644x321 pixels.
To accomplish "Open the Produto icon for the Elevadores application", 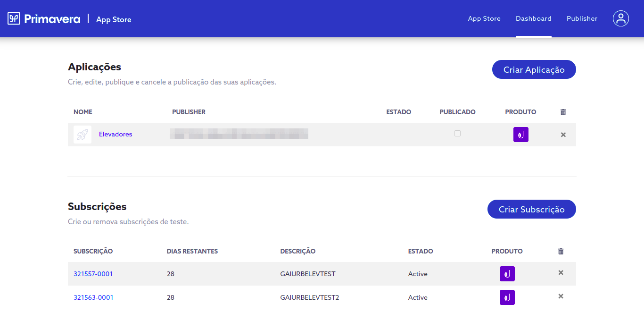I will (x=520, y=134).
